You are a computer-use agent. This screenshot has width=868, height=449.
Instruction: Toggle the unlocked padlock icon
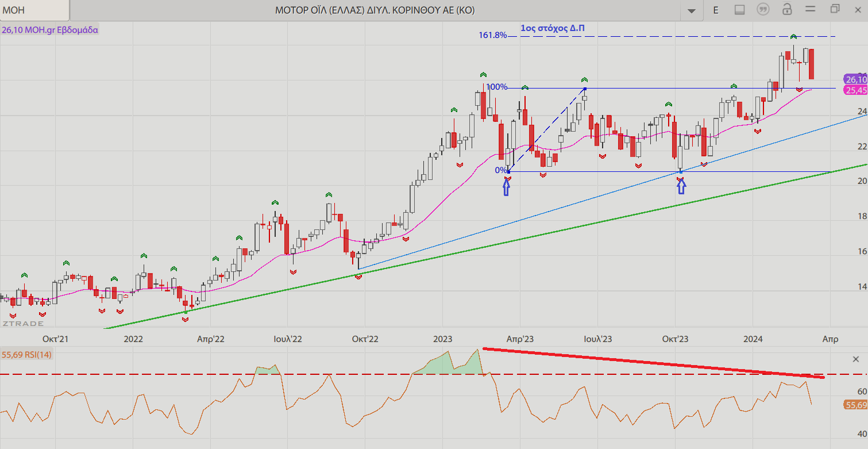[787, 9]
